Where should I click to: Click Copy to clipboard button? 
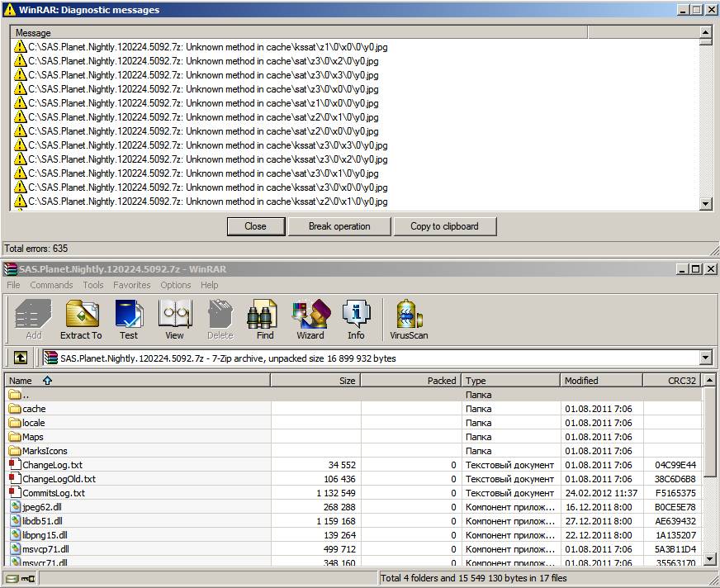click(444, 226)
